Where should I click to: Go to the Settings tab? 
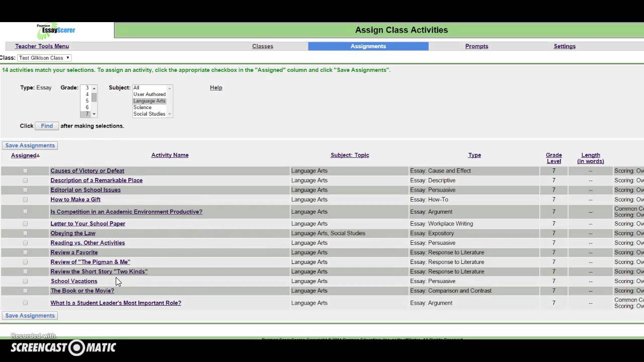pos(565,46)
